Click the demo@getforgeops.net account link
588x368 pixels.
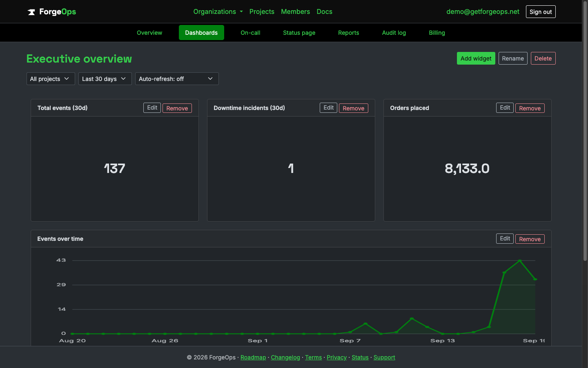point(483,11)
